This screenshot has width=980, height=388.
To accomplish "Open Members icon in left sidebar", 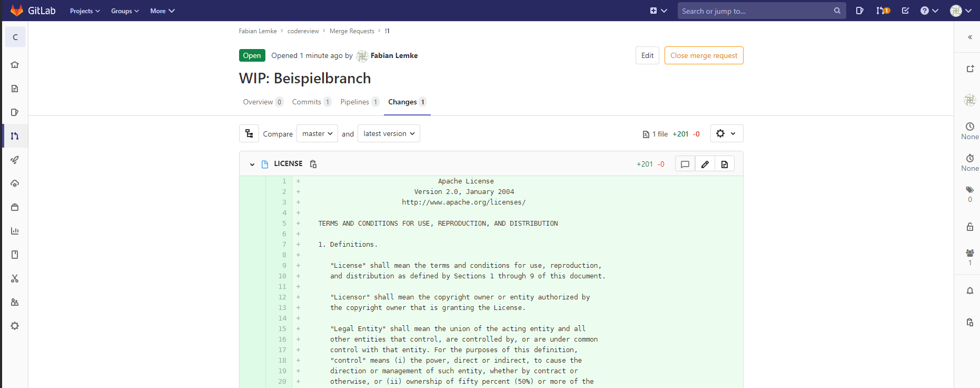I will (15, 302).
